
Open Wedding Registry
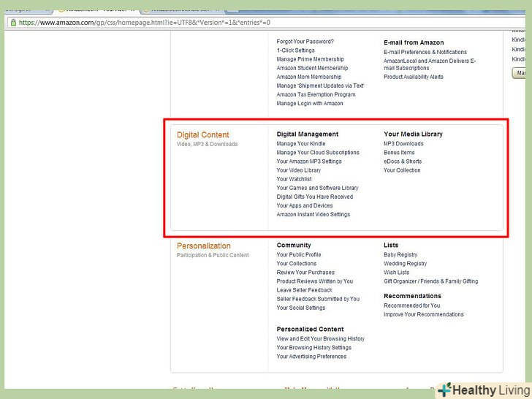[405, 263]
